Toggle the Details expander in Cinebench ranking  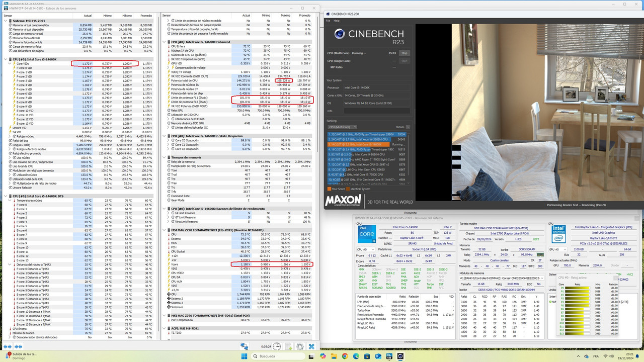click(408, 127)
